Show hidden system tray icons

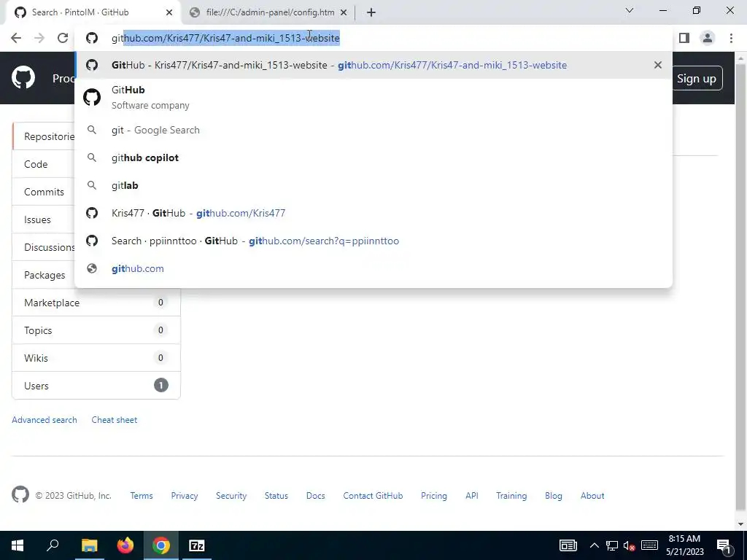594,545
